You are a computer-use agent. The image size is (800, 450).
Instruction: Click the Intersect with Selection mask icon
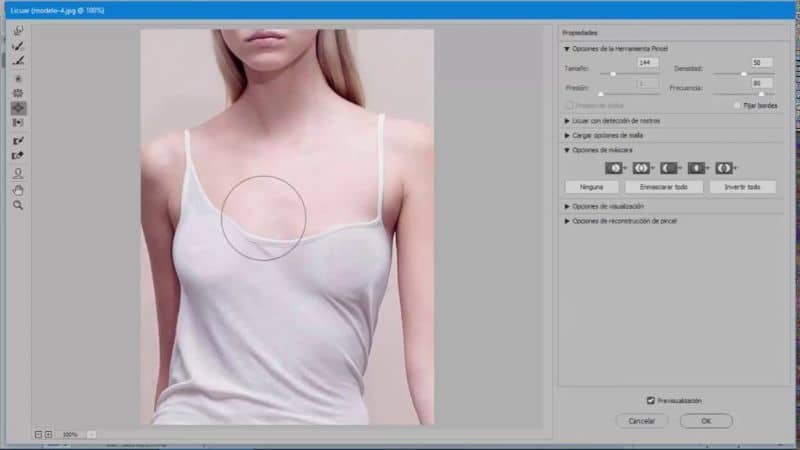tap(696, 168)
